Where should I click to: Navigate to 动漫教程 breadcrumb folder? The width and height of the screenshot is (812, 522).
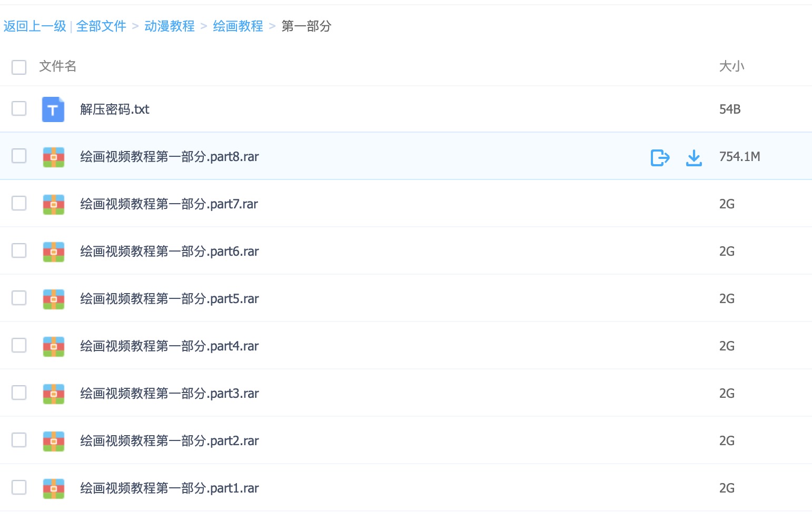[x=170, y=26]
